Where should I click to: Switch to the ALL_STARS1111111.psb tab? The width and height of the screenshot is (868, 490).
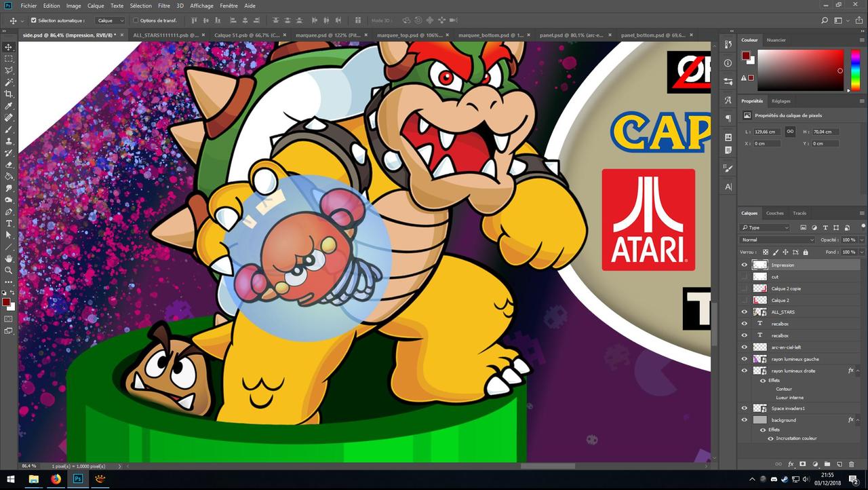[165, 35]
